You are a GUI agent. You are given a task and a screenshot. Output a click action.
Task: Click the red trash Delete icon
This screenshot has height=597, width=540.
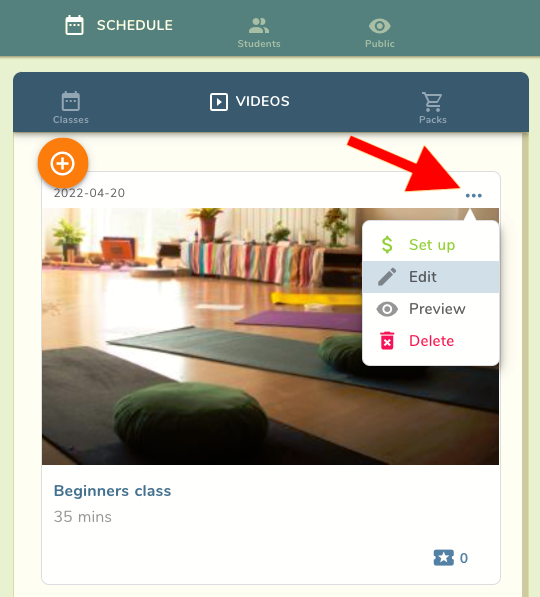point(387,340)
